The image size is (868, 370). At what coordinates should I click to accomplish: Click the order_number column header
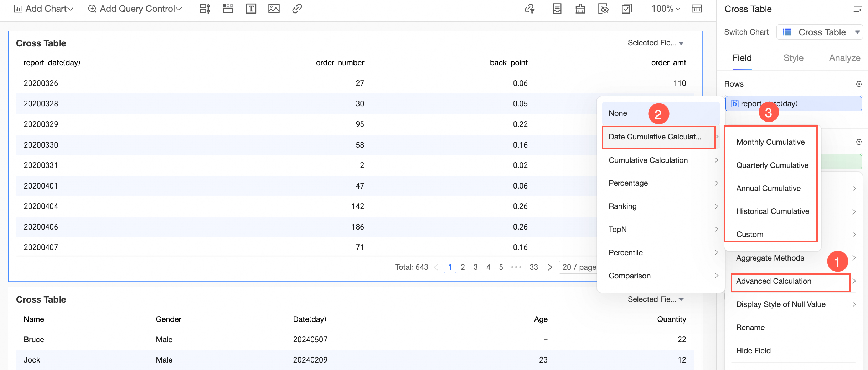pos(340,63)
